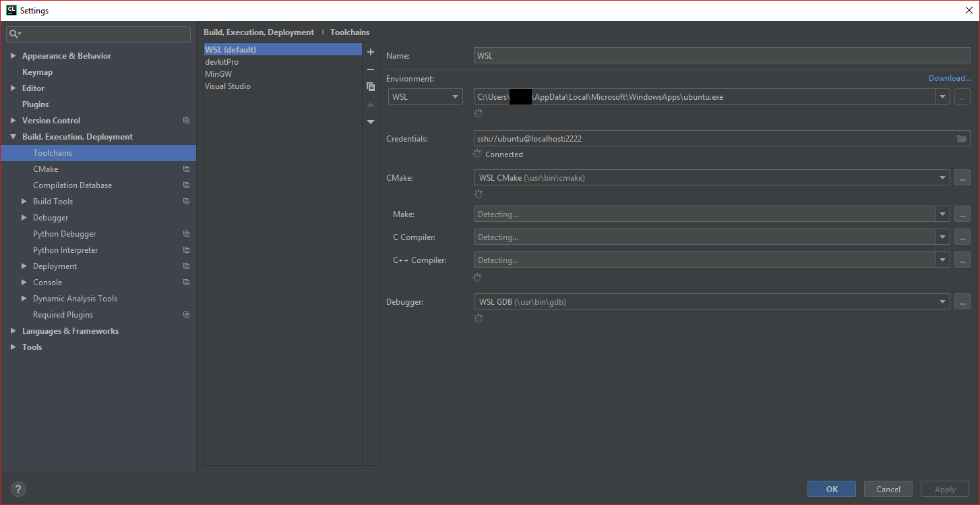This screenshot has width=980, height=505.
Task: Click the search magnifier icon in settings
Action: [14, 34]
